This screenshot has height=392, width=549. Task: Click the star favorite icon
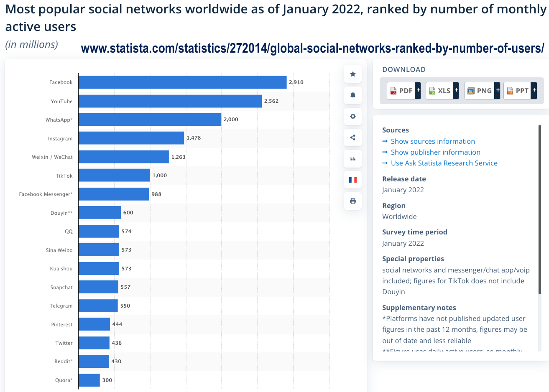(353, 74)
